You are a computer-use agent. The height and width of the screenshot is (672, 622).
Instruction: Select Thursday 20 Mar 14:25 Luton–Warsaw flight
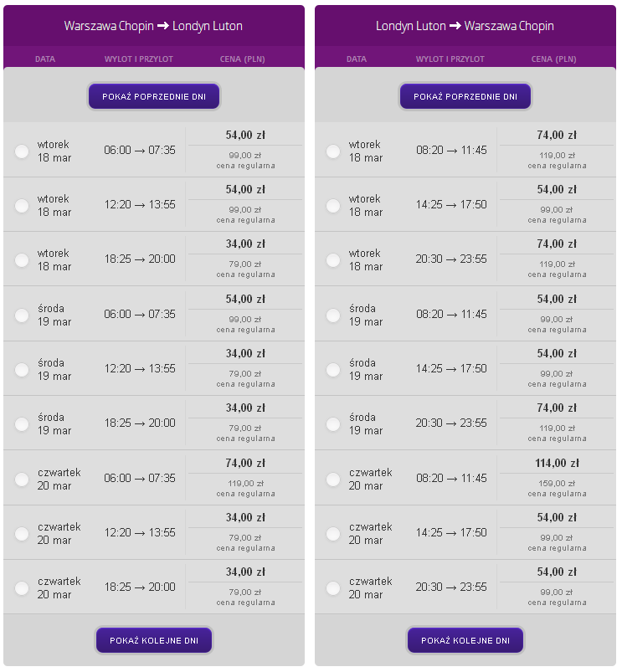tap(333, 534)
